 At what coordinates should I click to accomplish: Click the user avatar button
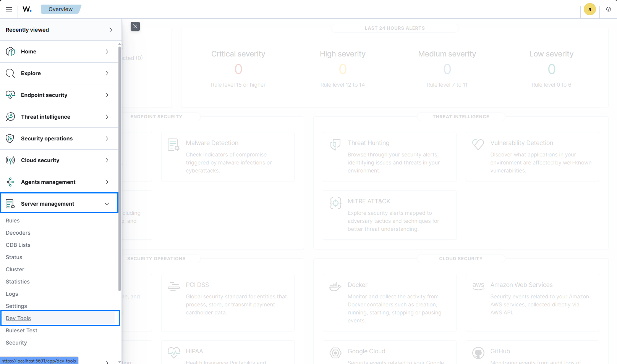coord(589,9)
